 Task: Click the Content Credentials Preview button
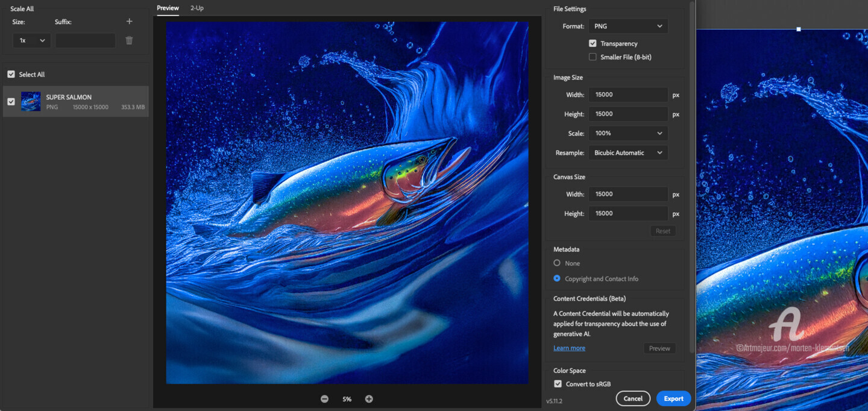point(659,348)
